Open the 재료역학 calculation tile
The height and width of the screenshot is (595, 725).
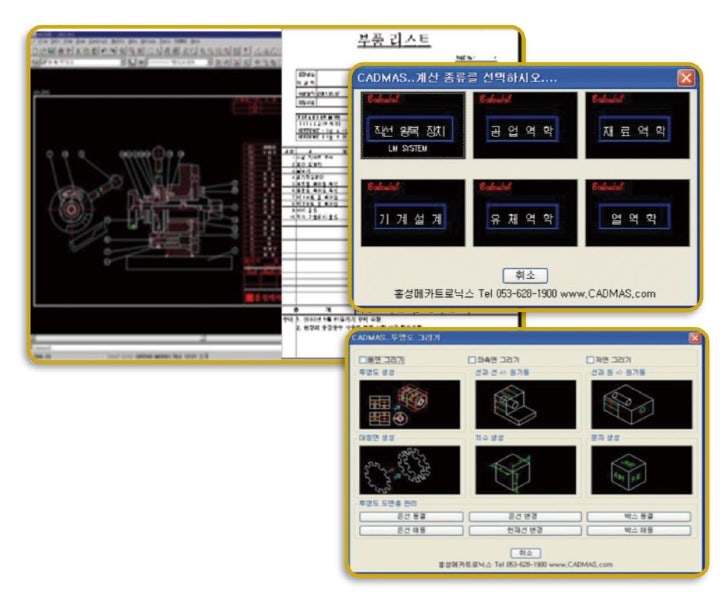coord(638,125)
